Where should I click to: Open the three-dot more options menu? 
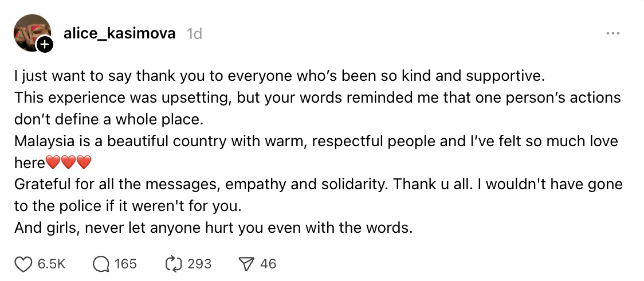pyautogui.click(x=613, y=34)
